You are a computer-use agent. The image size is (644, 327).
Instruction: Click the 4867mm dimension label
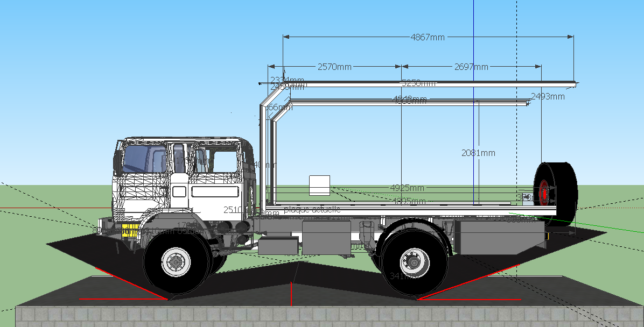[428, 37]
